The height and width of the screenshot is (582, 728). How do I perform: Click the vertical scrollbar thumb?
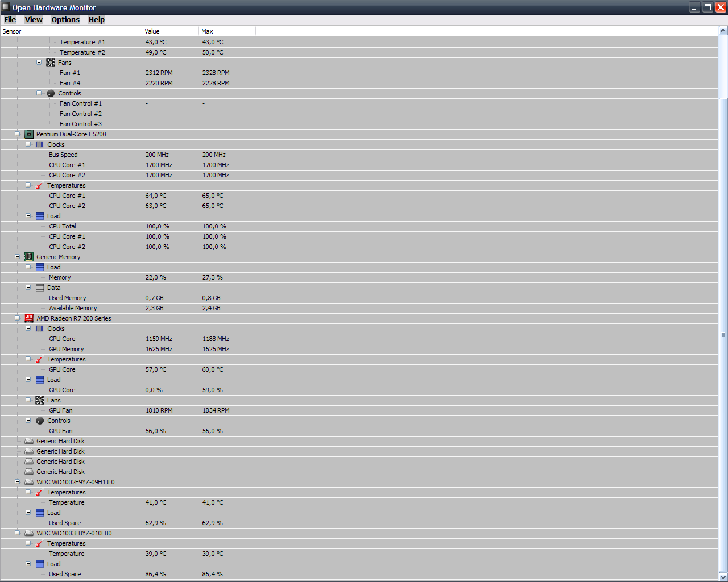723,335
